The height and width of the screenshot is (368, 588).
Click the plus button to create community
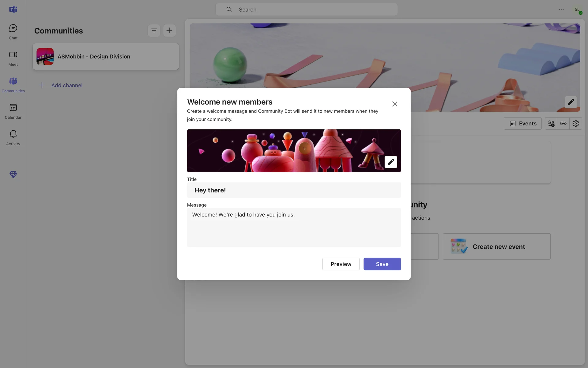(169, 30)
